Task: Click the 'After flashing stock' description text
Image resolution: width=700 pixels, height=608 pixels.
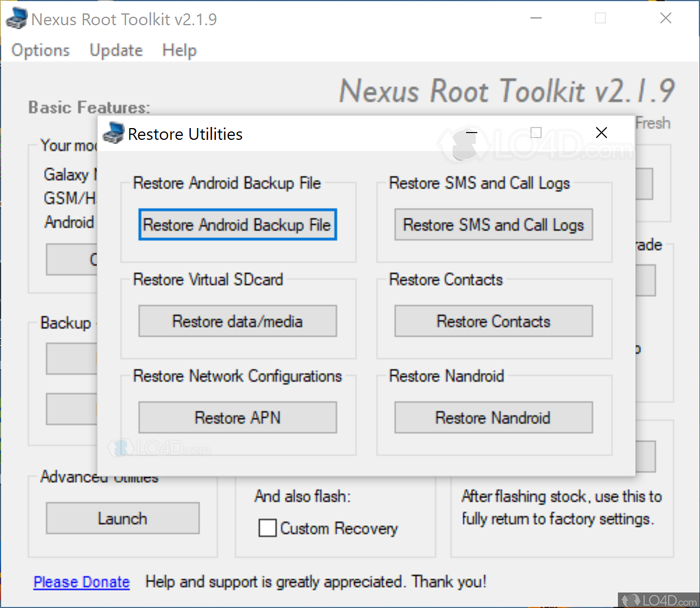Action: tap(562, 507)
